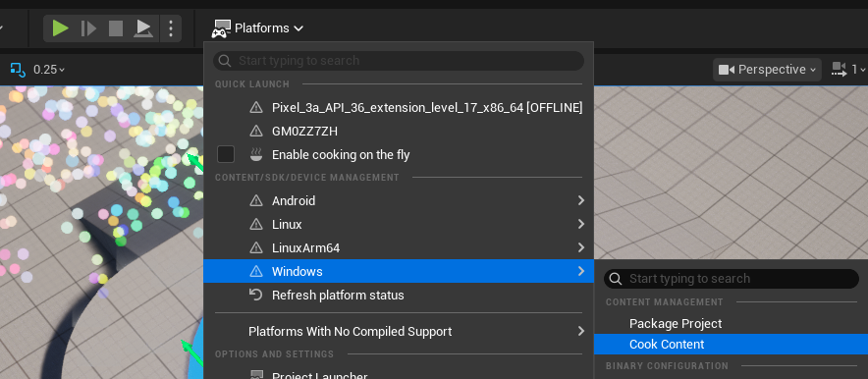Open Platforms With No Compiled Support submenu

point(399,332)
